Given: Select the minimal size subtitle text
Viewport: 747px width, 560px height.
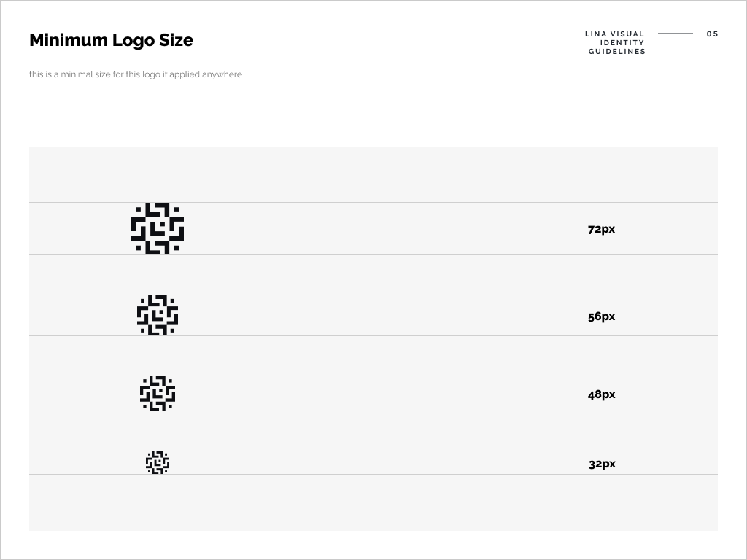Looking at the screenshot, I should pyautogui.click(x=136, y=75).
